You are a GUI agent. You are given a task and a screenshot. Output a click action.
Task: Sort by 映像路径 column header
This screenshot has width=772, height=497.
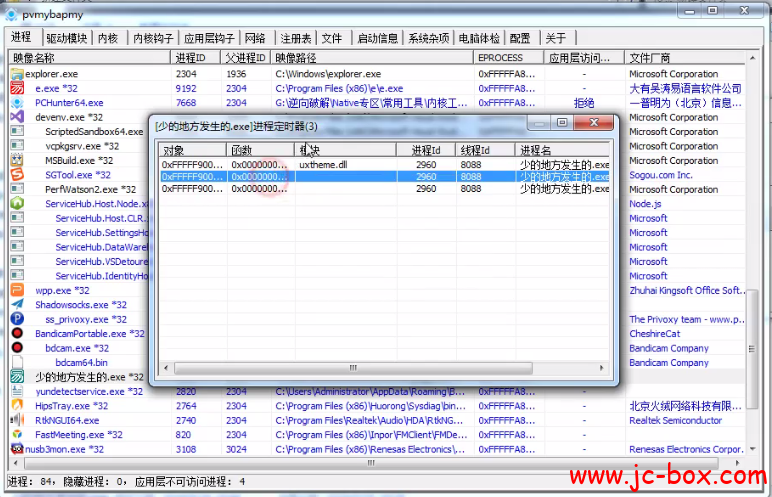372,58
